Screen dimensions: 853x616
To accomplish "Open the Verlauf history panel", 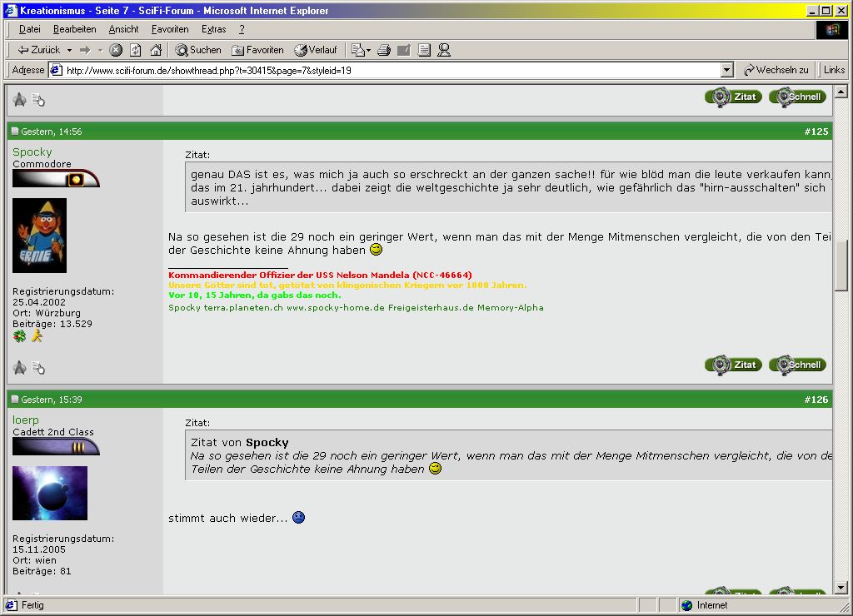I will pyautogui.click(x=316, y=50).
